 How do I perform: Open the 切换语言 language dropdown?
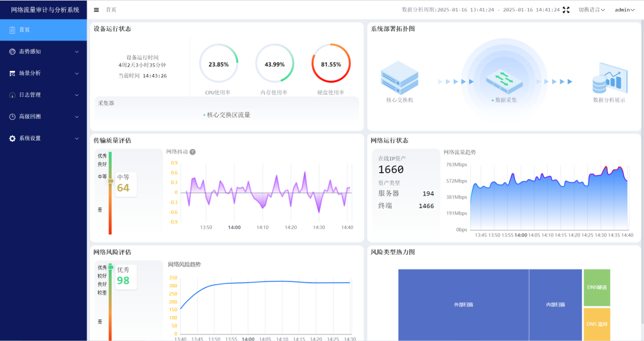tap(592, 10)
